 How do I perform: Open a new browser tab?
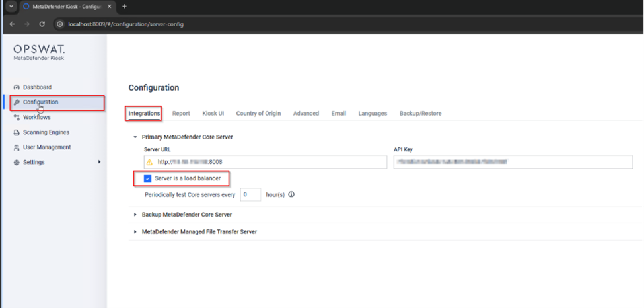124,7
